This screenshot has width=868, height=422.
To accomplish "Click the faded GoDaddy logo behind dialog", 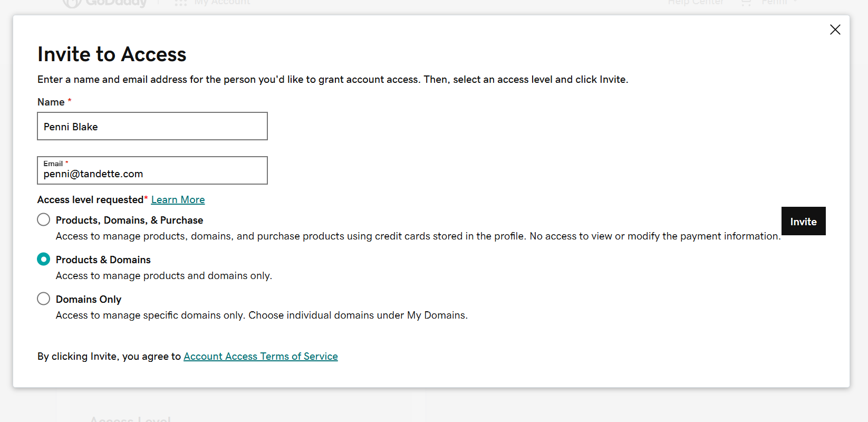I will pyautogui.click(x=105, y=3).
